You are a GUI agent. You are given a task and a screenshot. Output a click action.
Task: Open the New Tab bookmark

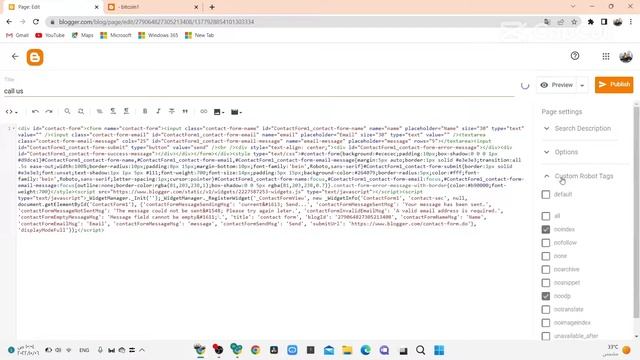(x=200, y=36)
